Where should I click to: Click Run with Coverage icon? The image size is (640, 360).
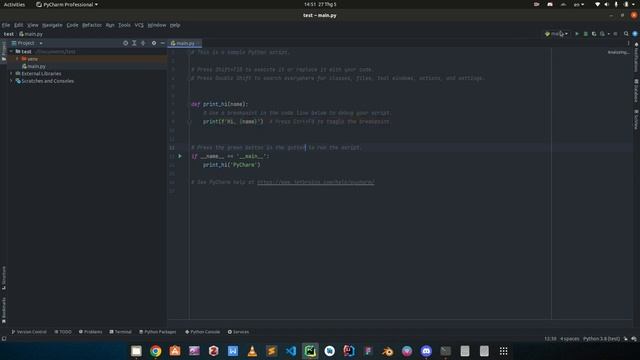[x=594, y=34]
